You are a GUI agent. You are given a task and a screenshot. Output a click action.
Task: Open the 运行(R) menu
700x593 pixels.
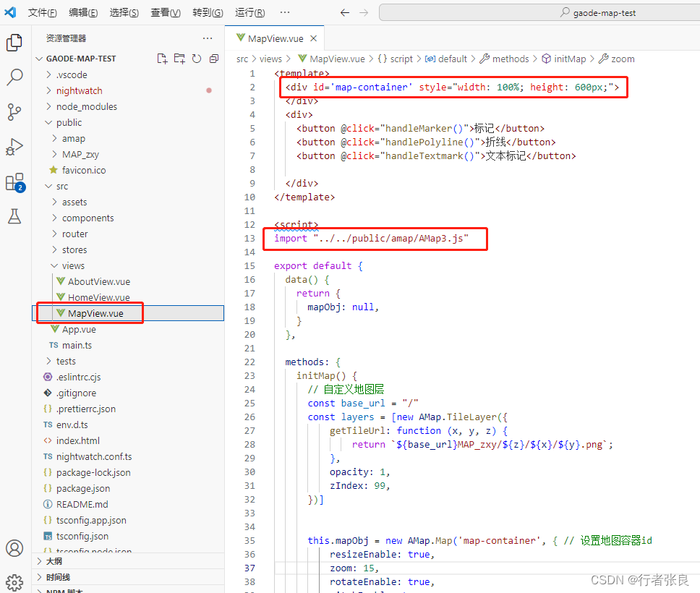click(x=249, y=12)
